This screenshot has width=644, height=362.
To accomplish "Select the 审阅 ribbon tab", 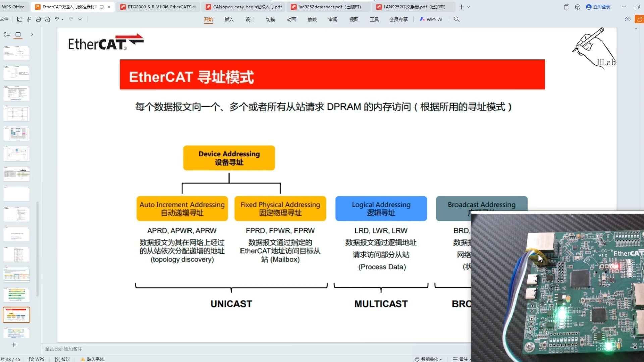I will point(333,19).
